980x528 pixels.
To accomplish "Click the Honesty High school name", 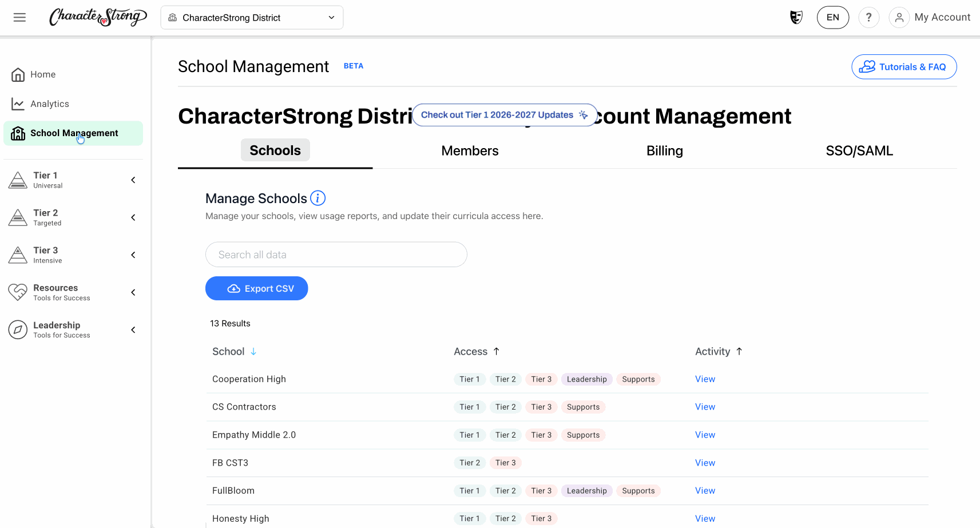I will click(240, 518).
